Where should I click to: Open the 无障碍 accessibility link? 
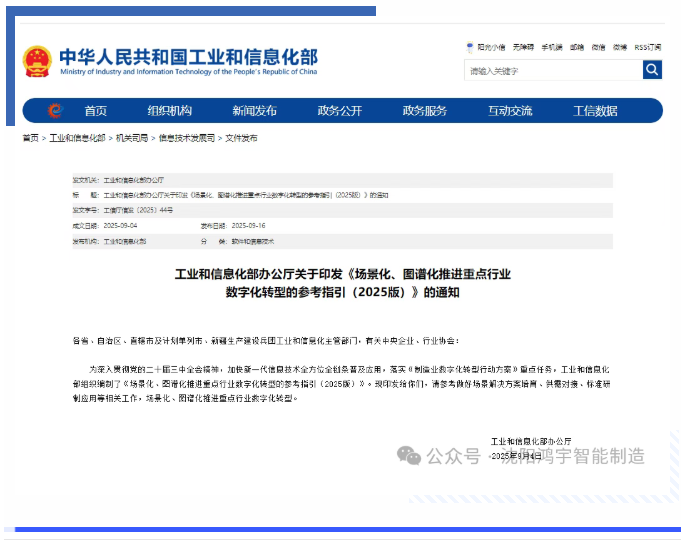(523, 47)
